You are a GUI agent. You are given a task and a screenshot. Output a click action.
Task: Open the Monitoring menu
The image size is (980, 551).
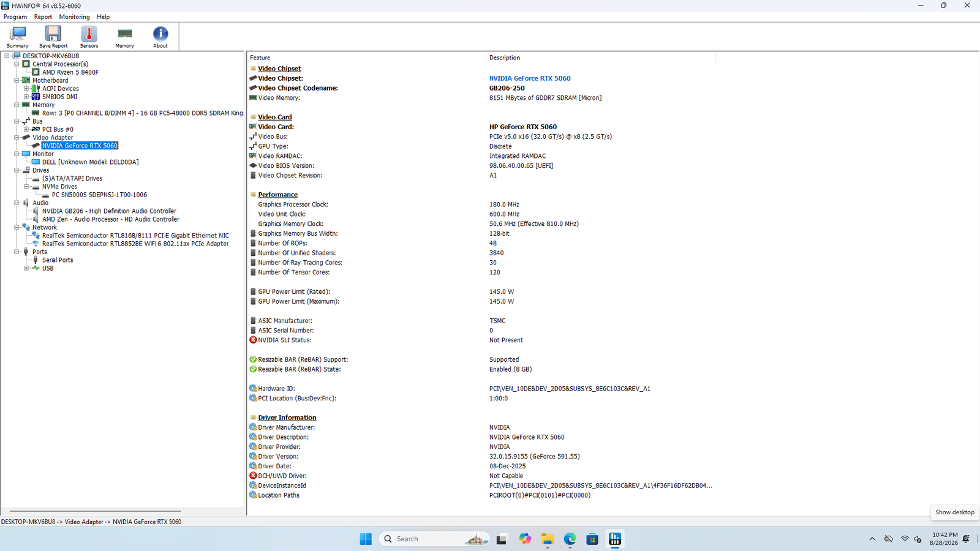click(x=74, y=17)
